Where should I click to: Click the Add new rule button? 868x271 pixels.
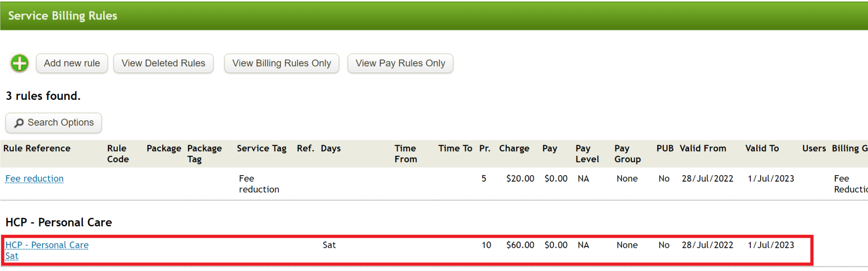(x=71, y=63)
